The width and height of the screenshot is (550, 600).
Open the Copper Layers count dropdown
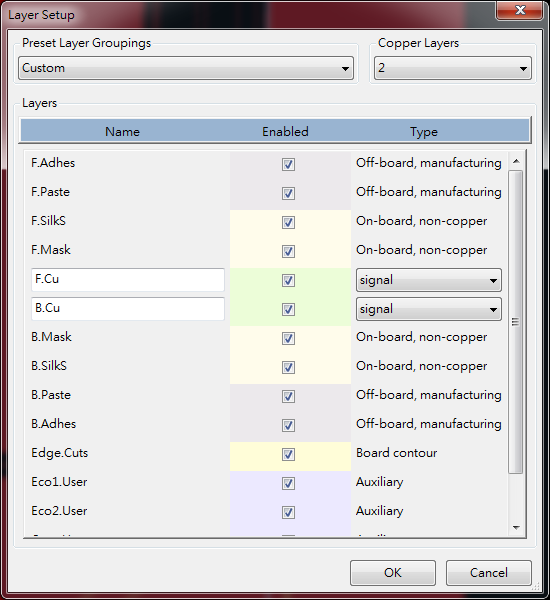[x=453, y=68]
